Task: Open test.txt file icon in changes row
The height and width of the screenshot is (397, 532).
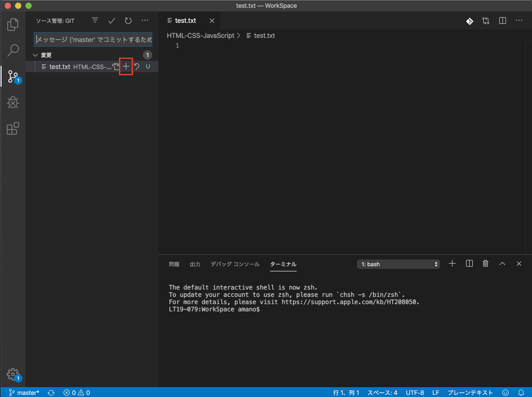Action: (x=116, y=66)
